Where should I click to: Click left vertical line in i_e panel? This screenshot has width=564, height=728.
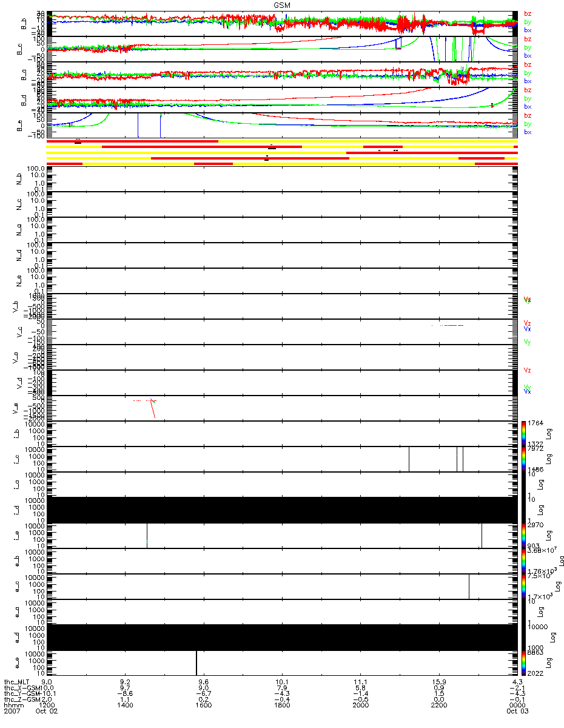(147, 535)
